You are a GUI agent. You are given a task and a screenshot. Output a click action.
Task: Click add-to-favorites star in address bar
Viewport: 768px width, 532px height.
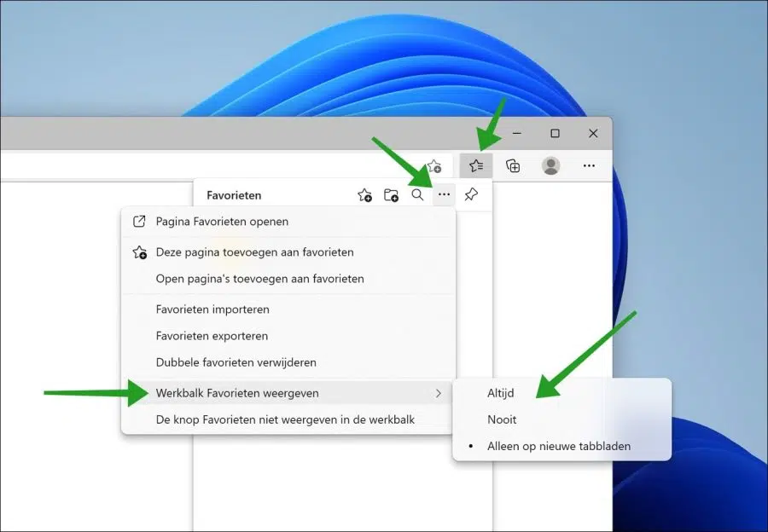(x=434, y=166)
